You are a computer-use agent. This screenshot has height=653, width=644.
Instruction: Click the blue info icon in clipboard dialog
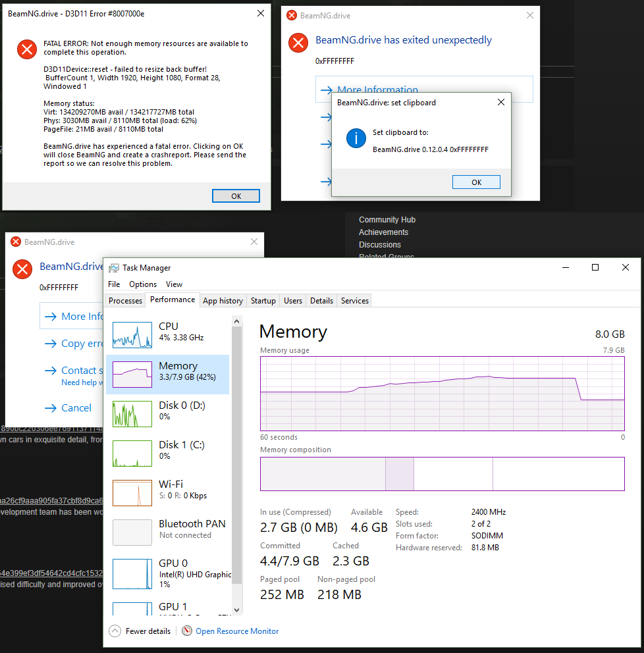tap(356, 138)
